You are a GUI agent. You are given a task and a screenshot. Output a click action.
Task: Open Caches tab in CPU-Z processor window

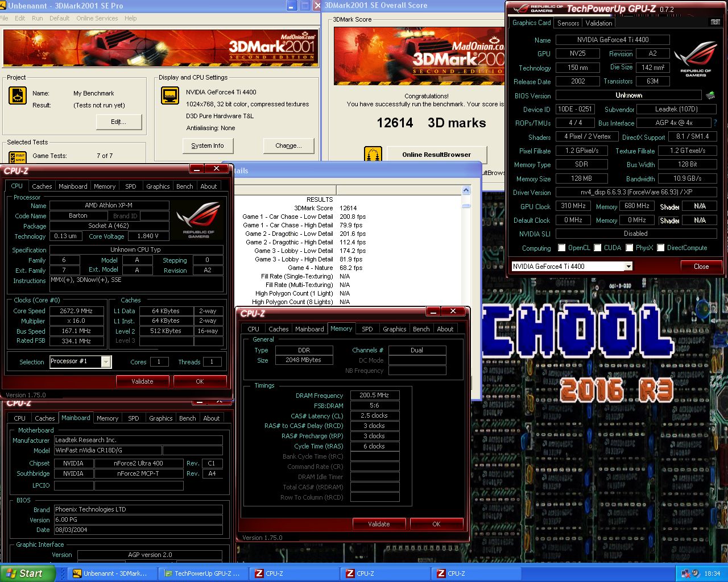[x=42, y=186]
